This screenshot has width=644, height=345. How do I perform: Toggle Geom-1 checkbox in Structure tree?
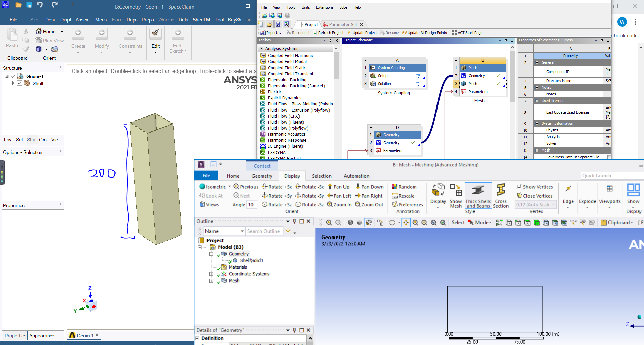pyautogui.click(x=13, y=76)
